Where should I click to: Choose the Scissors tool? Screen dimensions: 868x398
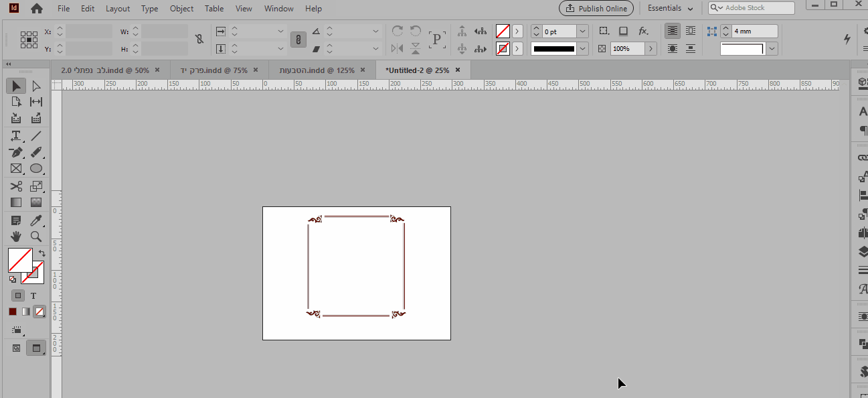pos(16,186)
